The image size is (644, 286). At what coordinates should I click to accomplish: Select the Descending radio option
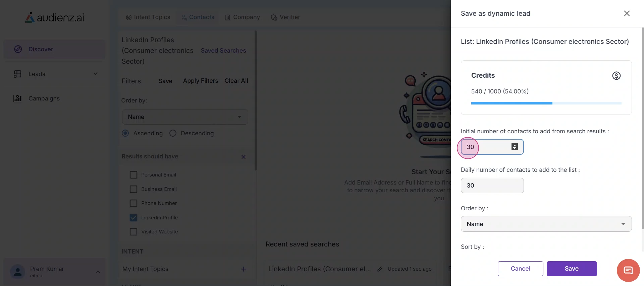click(x=173, y=133)
